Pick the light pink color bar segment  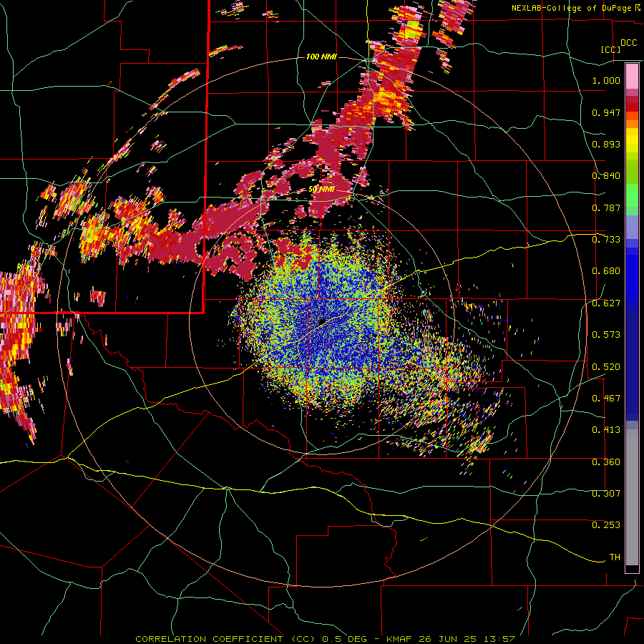[x=632, y=77]
